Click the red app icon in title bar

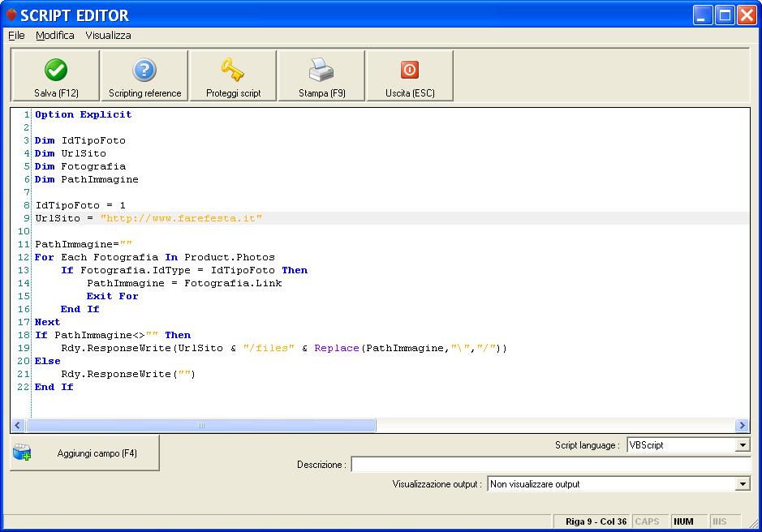click(11, 15)
